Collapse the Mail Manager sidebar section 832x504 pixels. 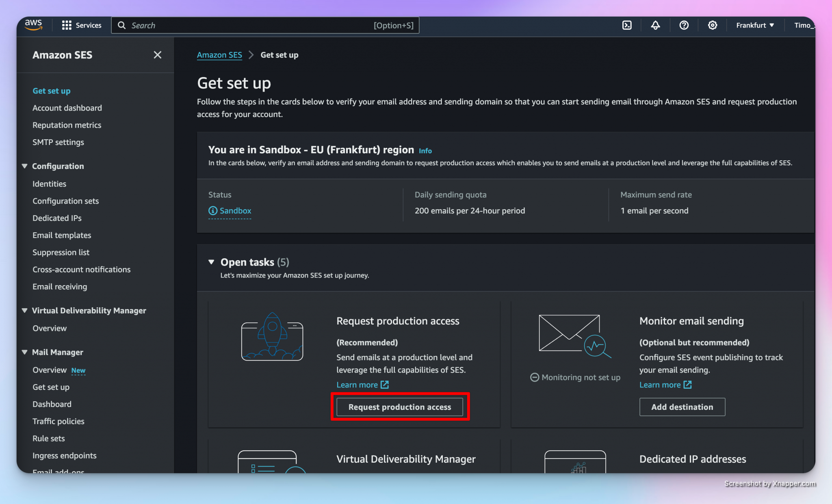pyautogui.click(x=25, y=352)
